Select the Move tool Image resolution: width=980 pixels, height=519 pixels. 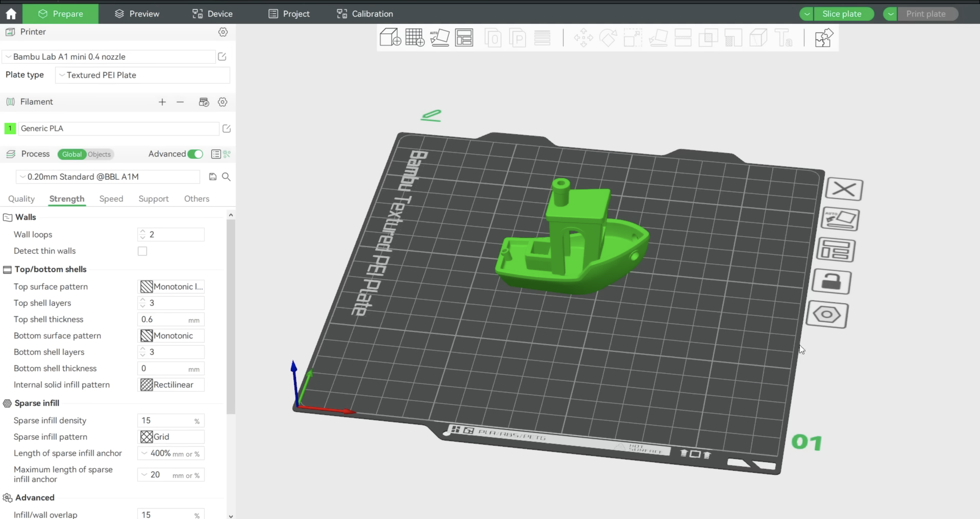pos(583,37)
